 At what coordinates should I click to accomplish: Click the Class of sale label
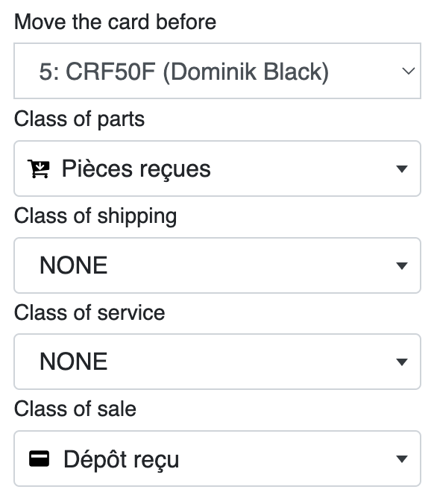[75, 409]
